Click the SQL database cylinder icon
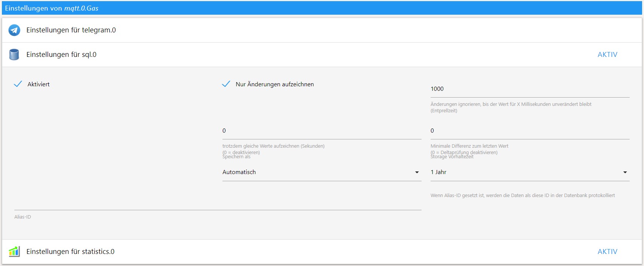644x266 pixels. coord(14,55)
